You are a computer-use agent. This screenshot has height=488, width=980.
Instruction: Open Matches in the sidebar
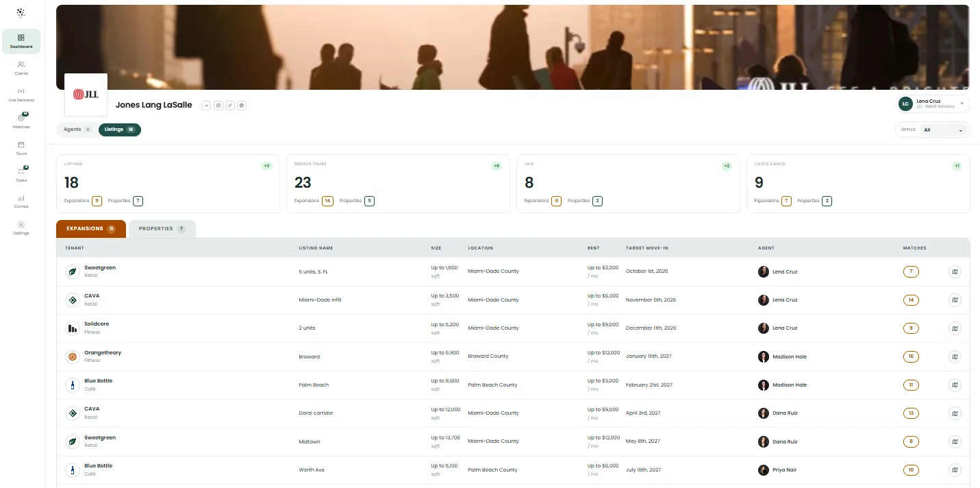point(21,121)
